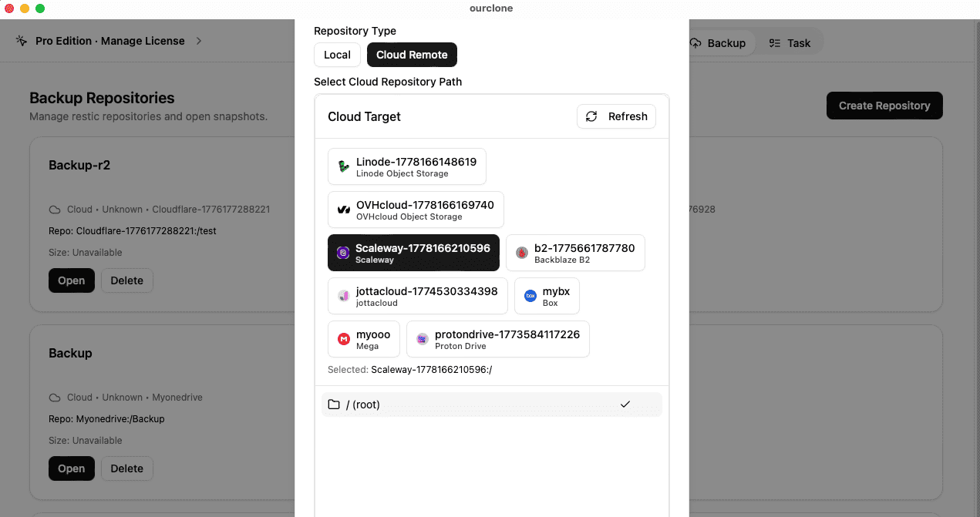Open the Backup repository
The width and height of the screenshot is (980, 517).
[72, 468]
